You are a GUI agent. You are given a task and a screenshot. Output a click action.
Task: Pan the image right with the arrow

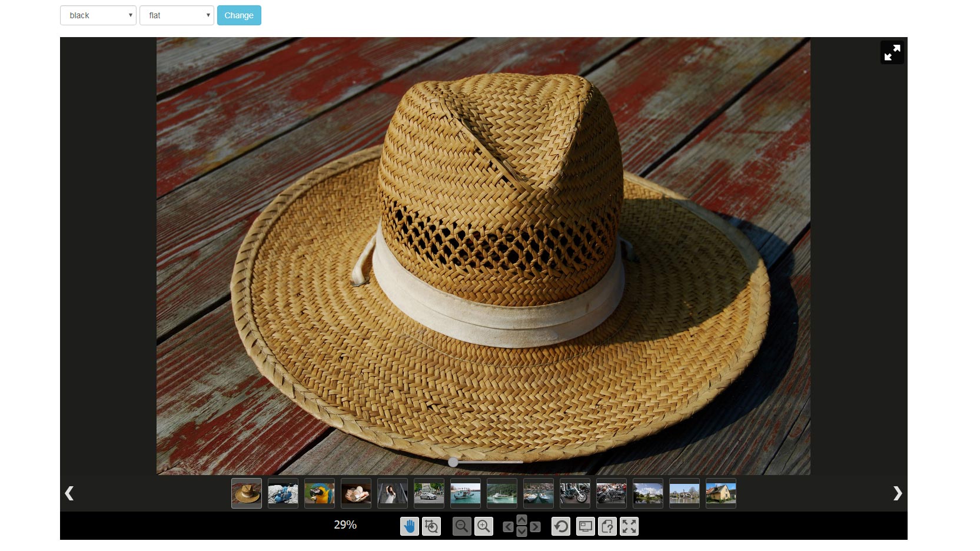pos(535,527)
